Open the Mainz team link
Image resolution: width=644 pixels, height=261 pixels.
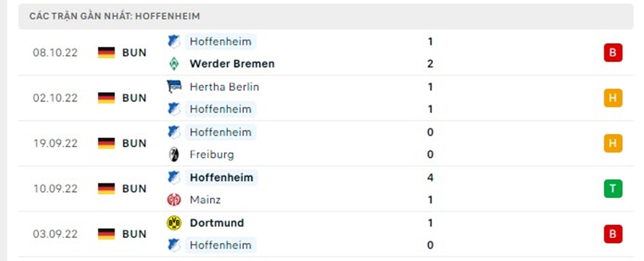coord(205,200)
